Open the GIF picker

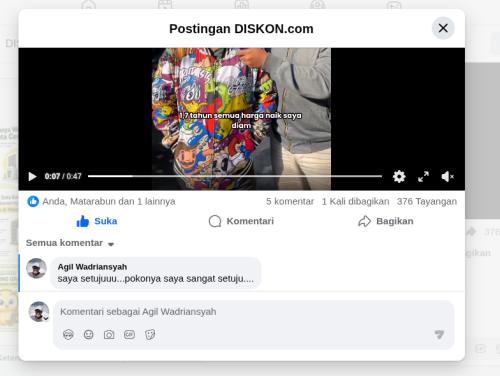pos(129,334)
